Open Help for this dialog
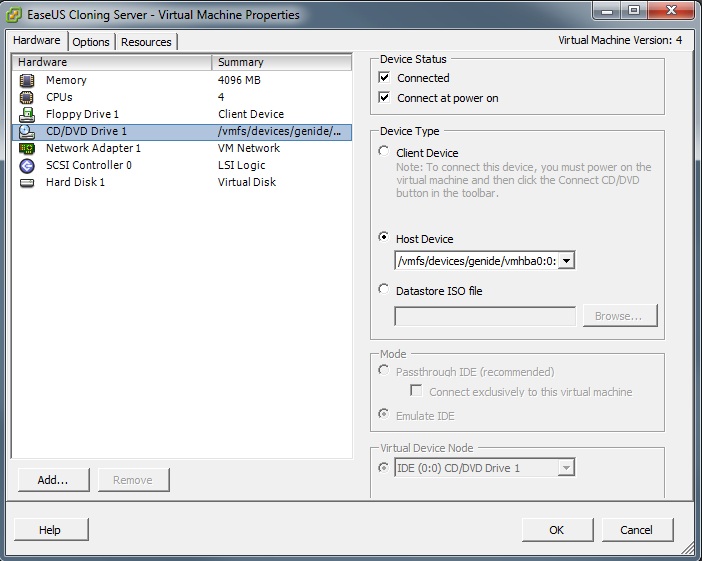This screenshot has height=561, width=702. [x=50, y=530]
